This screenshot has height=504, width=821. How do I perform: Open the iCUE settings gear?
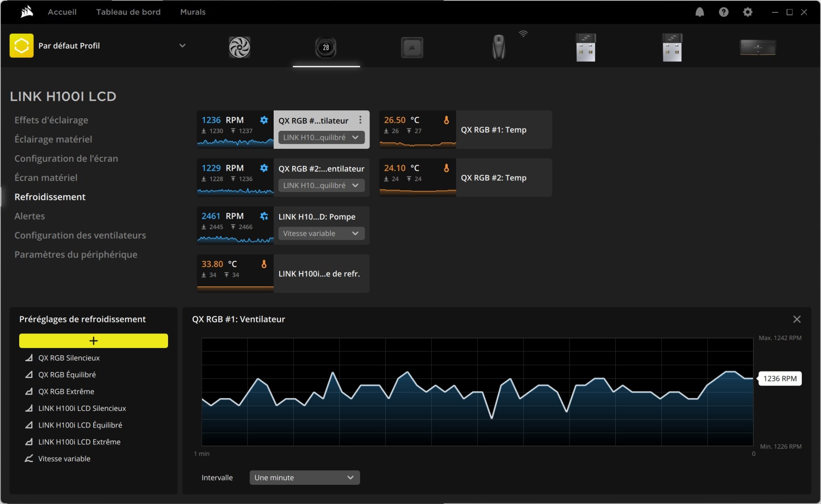(x=747, y=12)
